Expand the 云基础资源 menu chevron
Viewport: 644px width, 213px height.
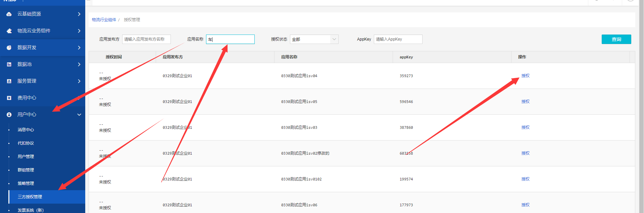tap(79, 14)
